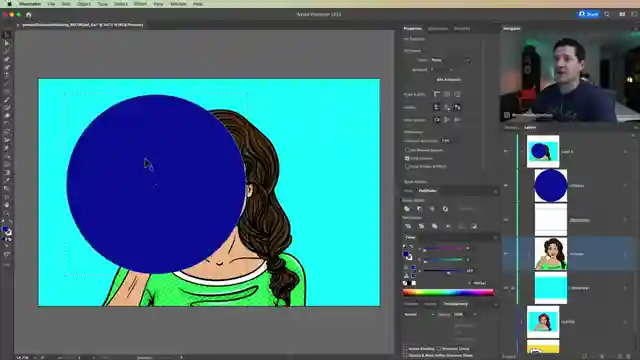Screen dimensions: 640x360
Task: Toggle Scale Strokes & Effects checkbox
Action: coord(407,167)
